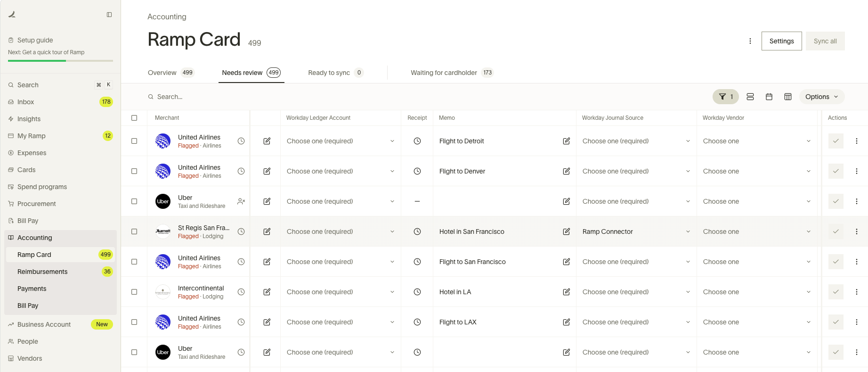
Task: Open Payments under Accounting
Action: [60, 289]
